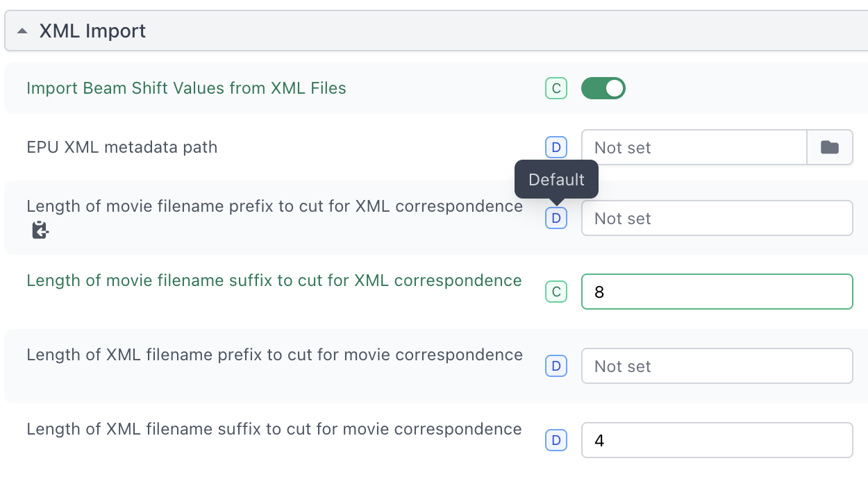Collapse the XML Import section triangle

pos(23,31)
